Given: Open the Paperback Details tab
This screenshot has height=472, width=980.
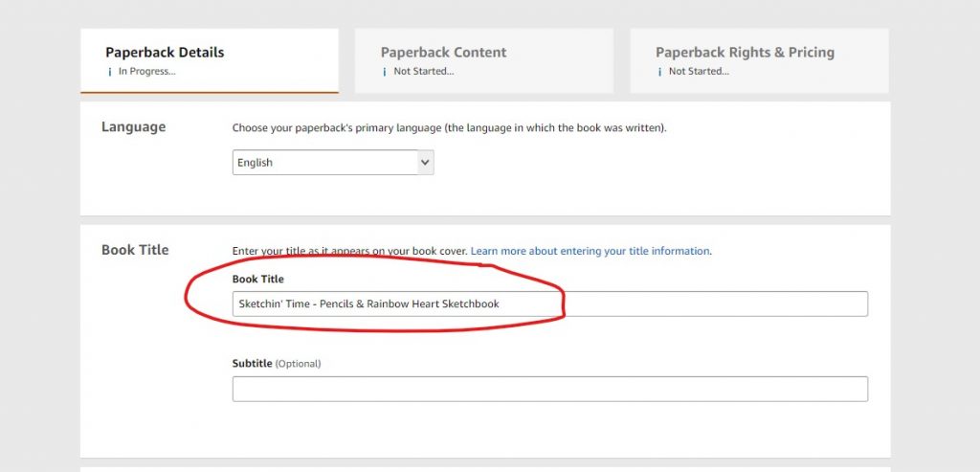Looking at the screenshot, I should pyautogui.click(x=210, y=60).
